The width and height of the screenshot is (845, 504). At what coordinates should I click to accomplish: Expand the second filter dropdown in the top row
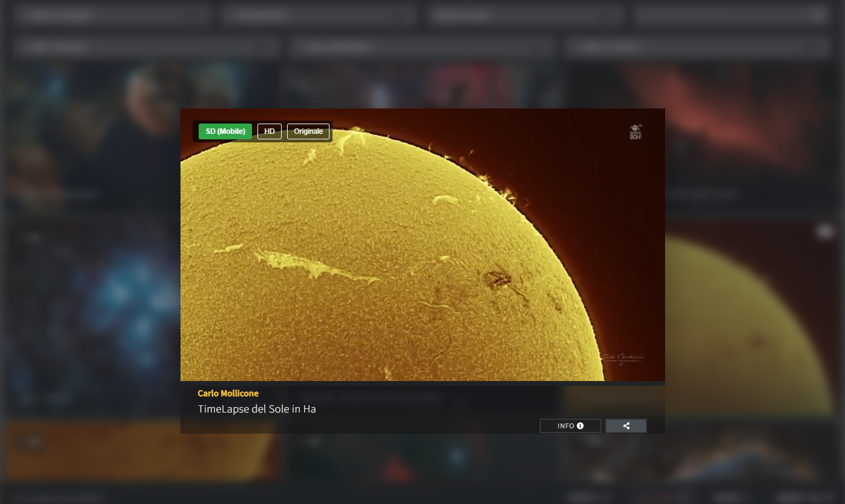319,16
